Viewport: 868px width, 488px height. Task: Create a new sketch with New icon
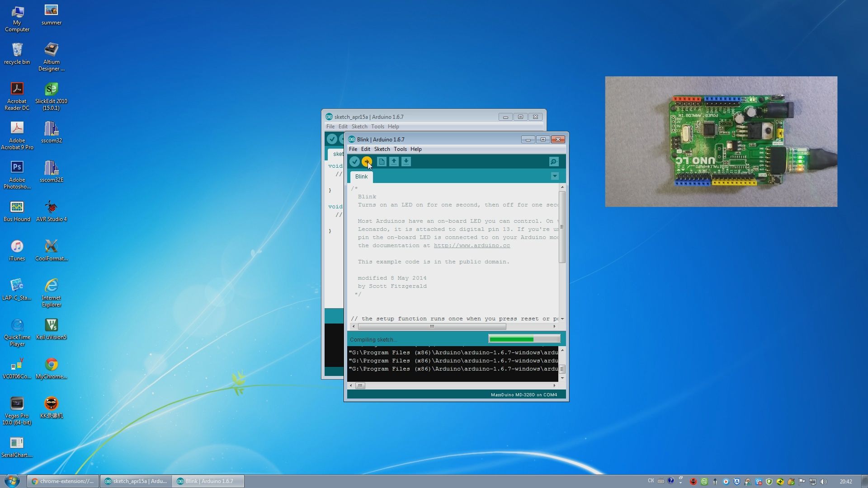[x=382, y=161]
